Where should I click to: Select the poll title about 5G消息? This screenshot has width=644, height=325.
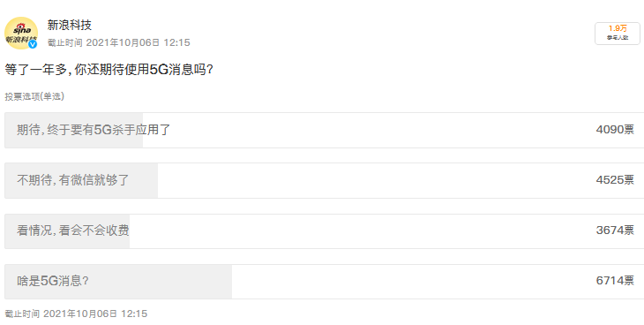(109, 70)
